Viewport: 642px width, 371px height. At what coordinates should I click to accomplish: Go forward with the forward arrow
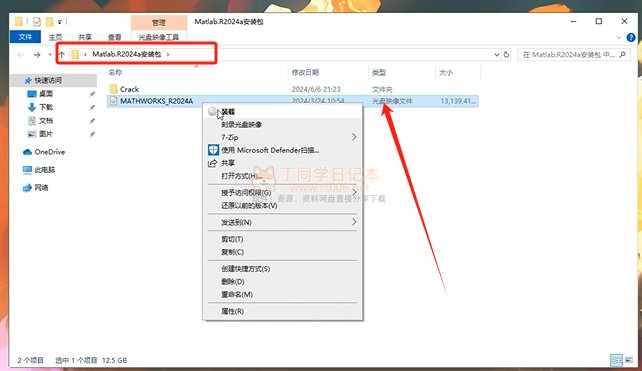[36, 54]
